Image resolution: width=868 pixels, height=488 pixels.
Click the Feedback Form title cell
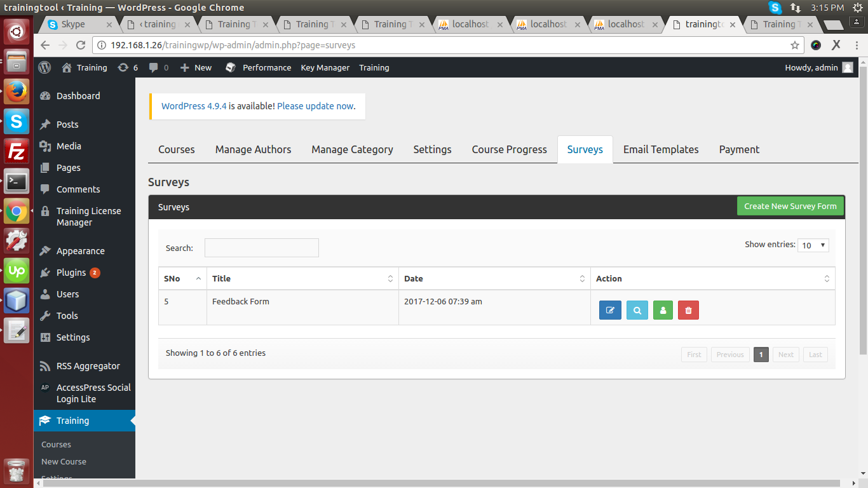click(302, 308)
